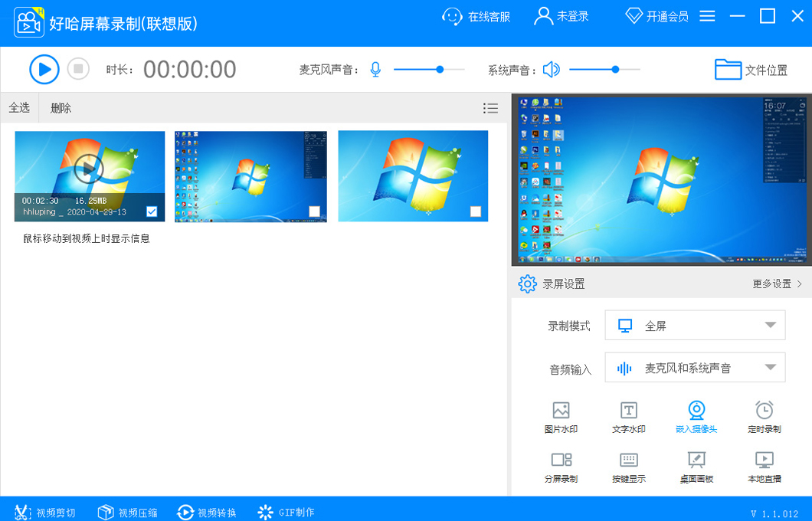Open the hamburger menu in title bar
The width and height of the screenshot is (812, 521).
click(x=707, y=15)
